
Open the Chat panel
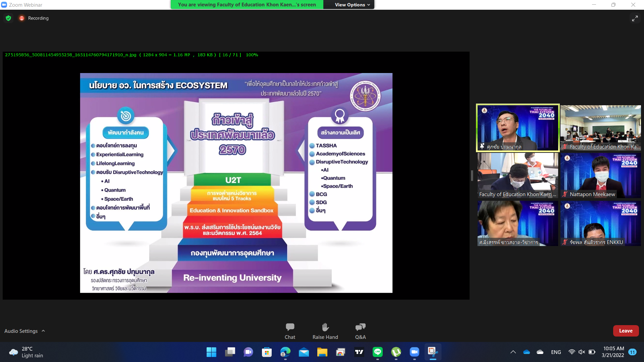[290, 330]
